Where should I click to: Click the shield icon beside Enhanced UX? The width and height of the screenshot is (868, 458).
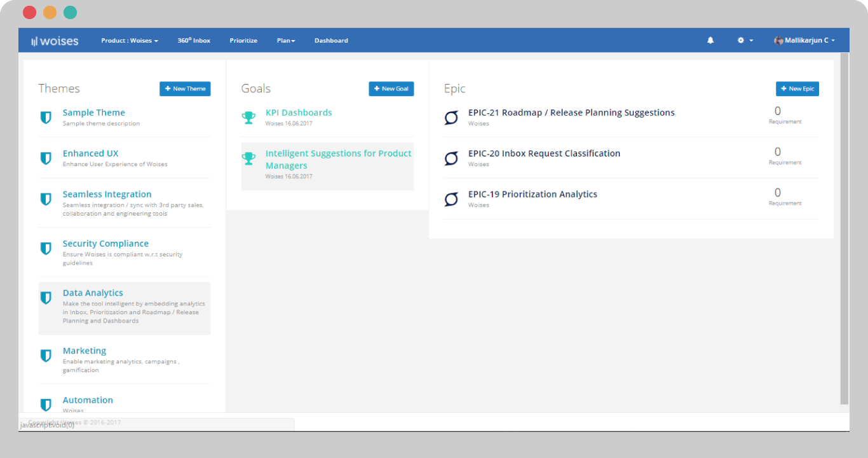(46, 158)
